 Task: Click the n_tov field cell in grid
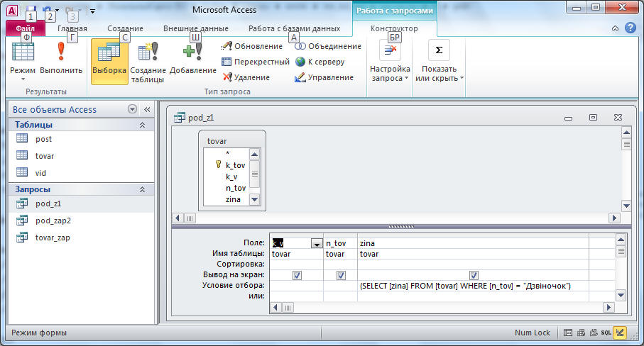click(341, 243)
